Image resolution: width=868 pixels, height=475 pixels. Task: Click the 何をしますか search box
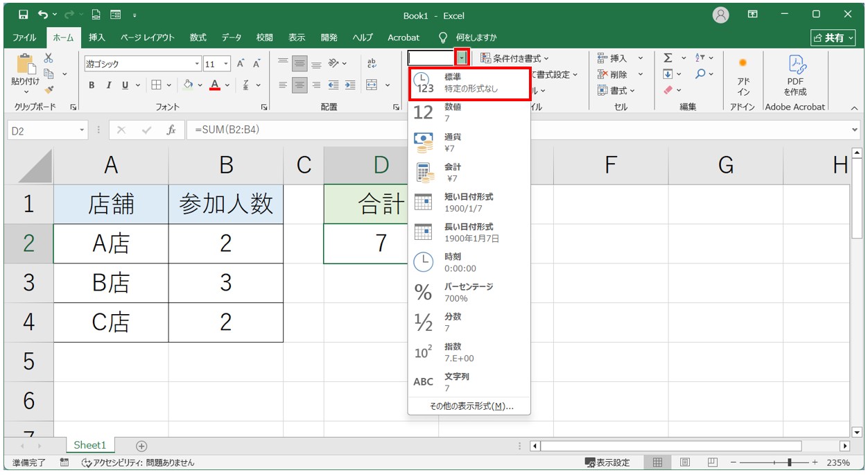[x=476, y=37]
